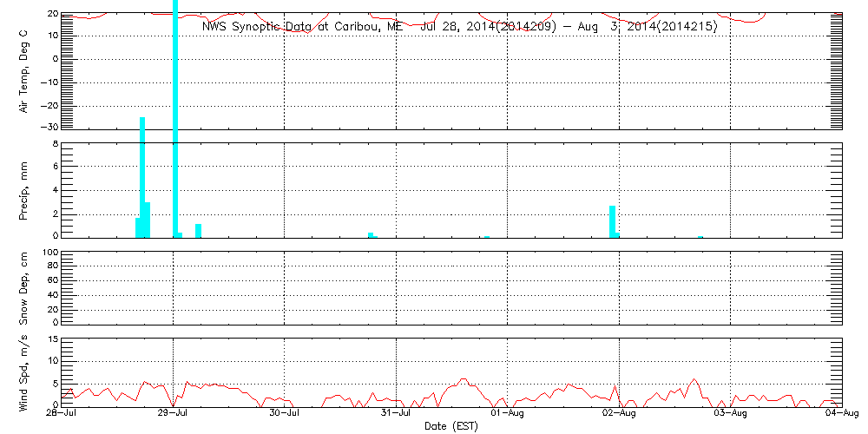Select the 28-Jul date tick label
This screenshot has height=434, width=868.
pyautogui.click(x=62, y=414)
